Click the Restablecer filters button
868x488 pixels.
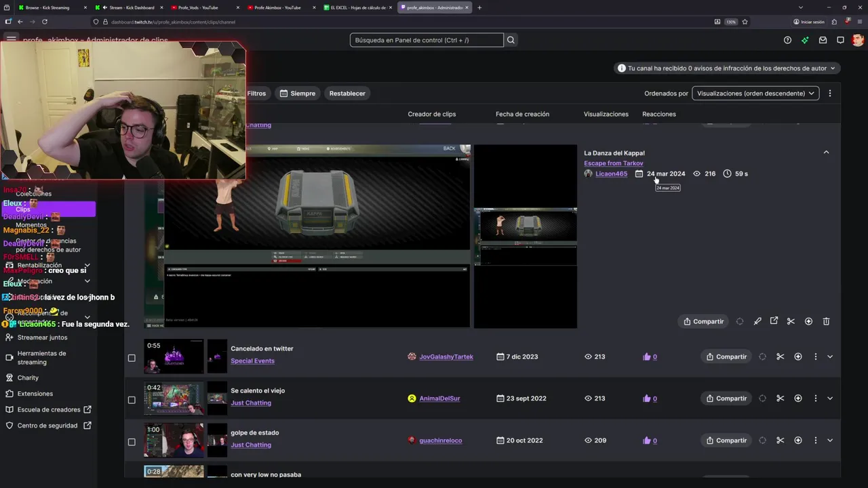347,94
